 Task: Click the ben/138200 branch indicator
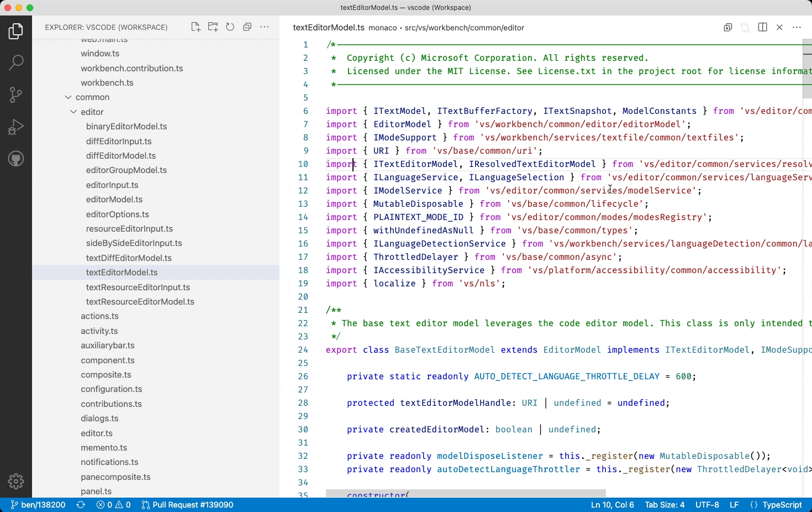tap(38, 505)
